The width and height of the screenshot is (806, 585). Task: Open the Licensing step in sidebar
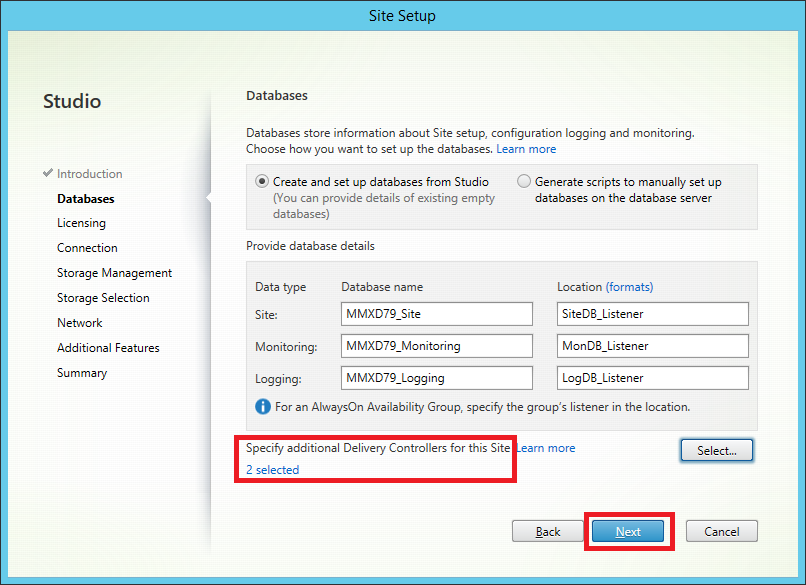pyautogui.click(x=81, y=223)
